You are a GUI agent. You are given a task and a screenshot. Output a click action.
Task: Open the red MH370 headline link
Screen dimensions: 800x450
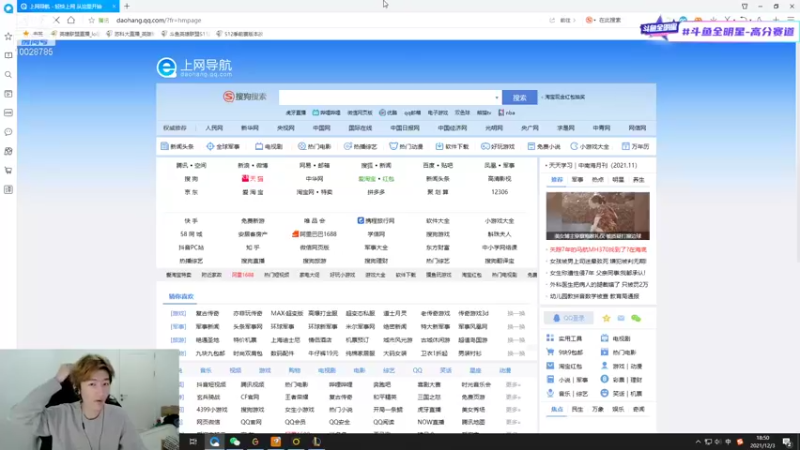pos(598,249)
